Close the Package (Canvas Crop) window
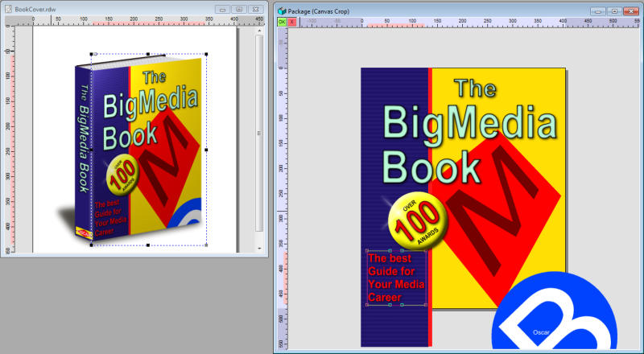 [x=631, y=11]
